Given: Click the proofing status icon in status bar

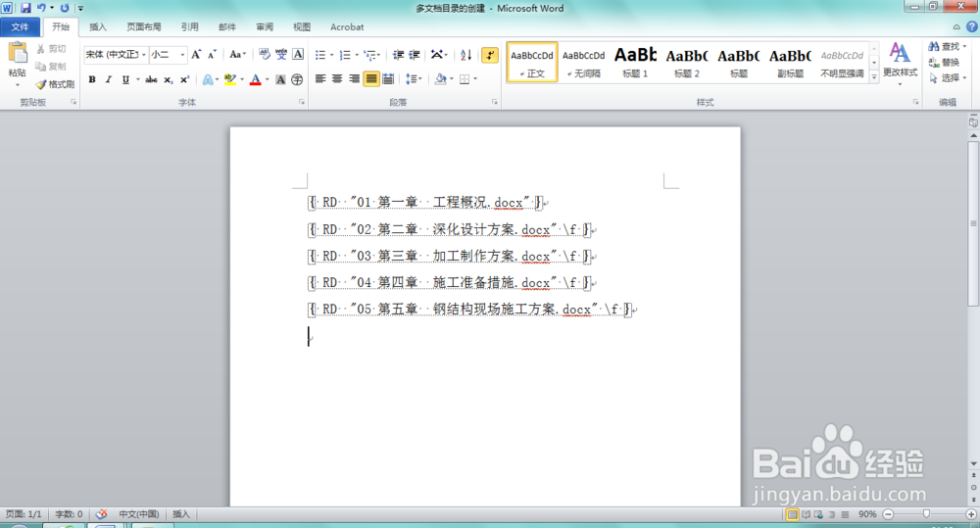Looking at the screenshot, I should [101, 514].
